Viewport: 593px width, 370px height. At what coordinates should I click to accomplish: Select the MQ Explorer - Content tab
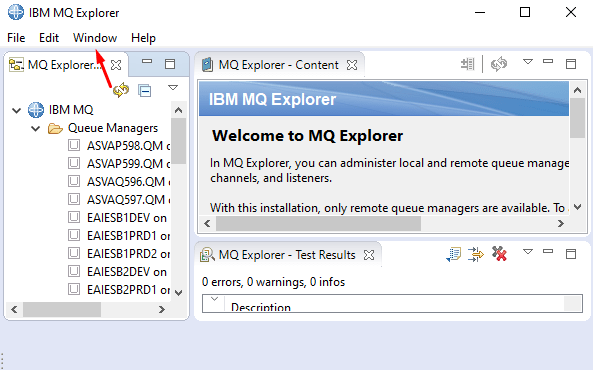click(x=278, y=65)
